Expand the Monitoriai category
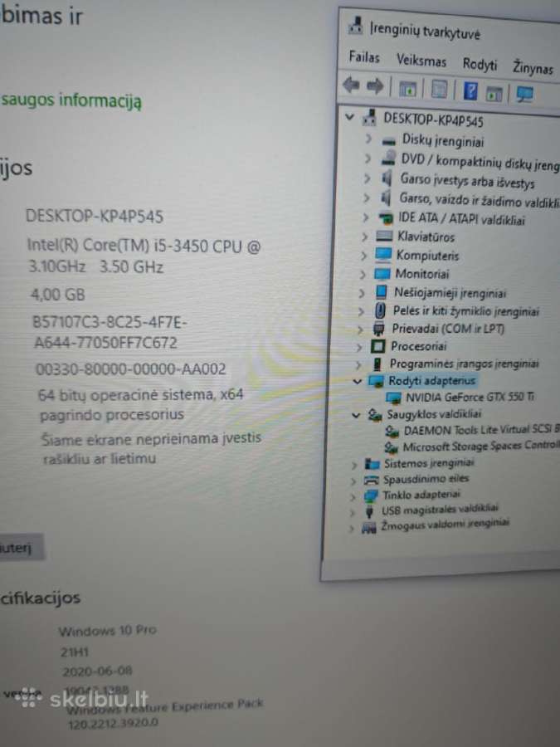Screen dimensions: 560x747 click(x=363, y=274)
